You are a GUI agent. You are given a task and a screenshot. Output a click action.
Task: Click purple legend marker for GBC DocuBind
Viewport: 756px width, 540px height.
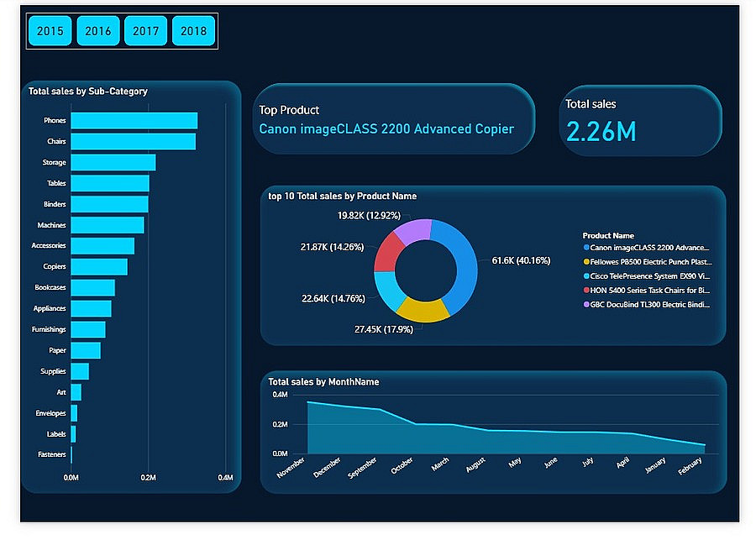[586, 305]
